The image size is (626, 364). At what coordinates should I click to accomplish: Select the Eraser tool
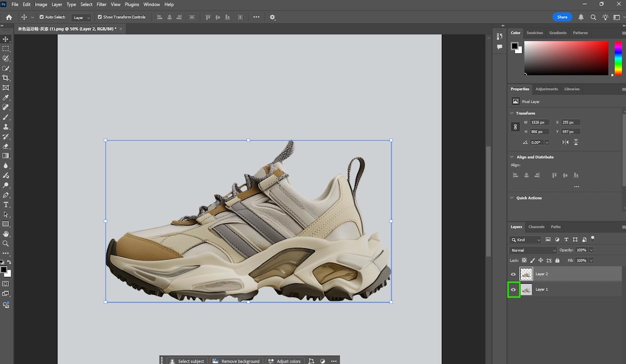pos(6,146)
